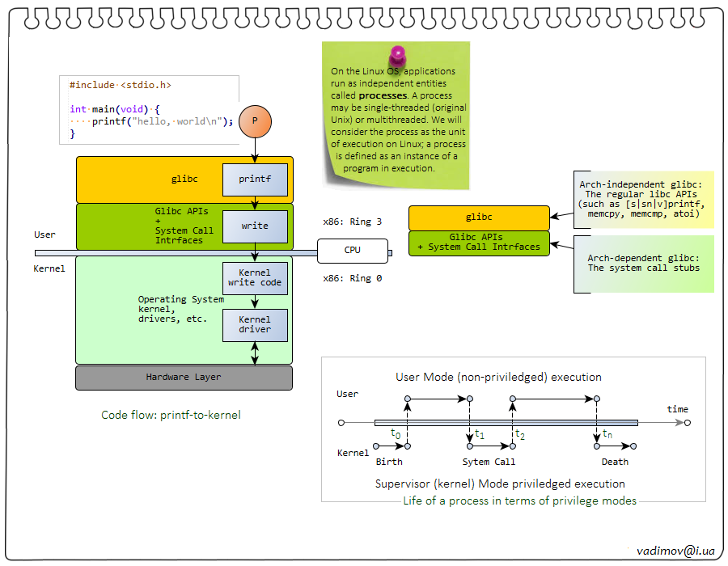Viewport: 728px width, 566px height.
Task: Click the #include <stdio.h> code line
Action: pyautogui.click(x=121, y=85)
